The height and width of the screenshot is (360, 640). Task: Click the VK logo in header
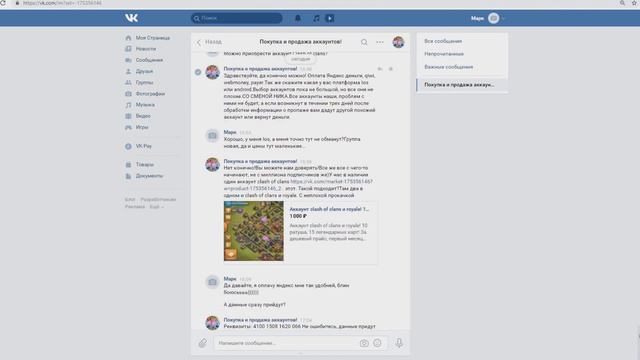(x=131, y=18)
